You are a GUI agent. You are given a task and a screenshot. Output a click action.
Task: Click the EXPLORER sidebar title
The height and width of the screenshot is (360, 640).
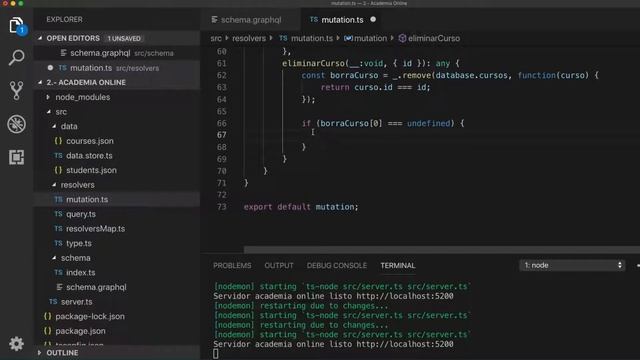64,19
